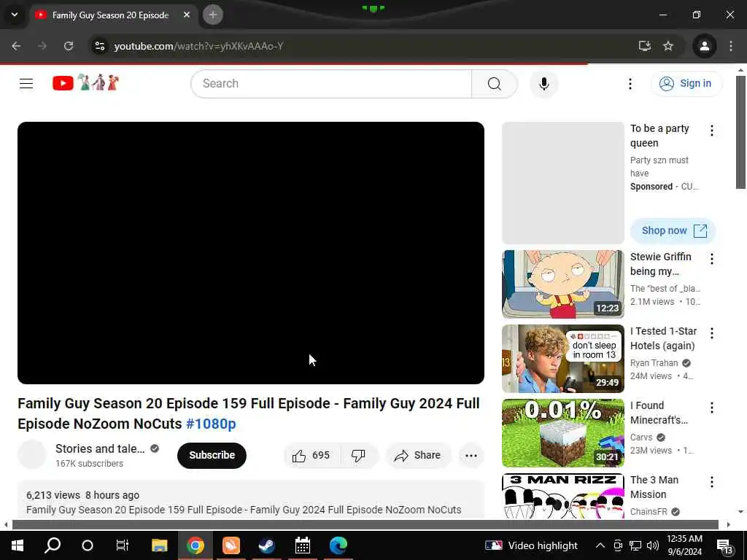
Task: Open the Windows Start menu
Action: (18, 545)
